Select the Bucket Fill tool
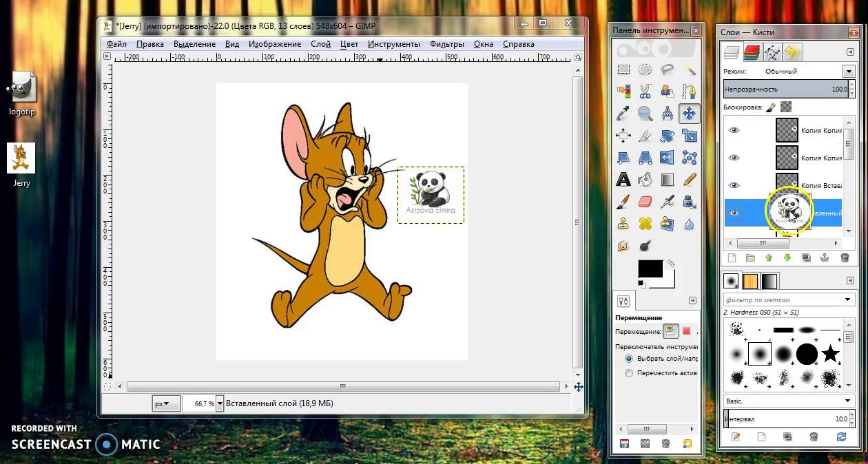The height and width of the screenshot is (464, 868). [x=645, y=180]
